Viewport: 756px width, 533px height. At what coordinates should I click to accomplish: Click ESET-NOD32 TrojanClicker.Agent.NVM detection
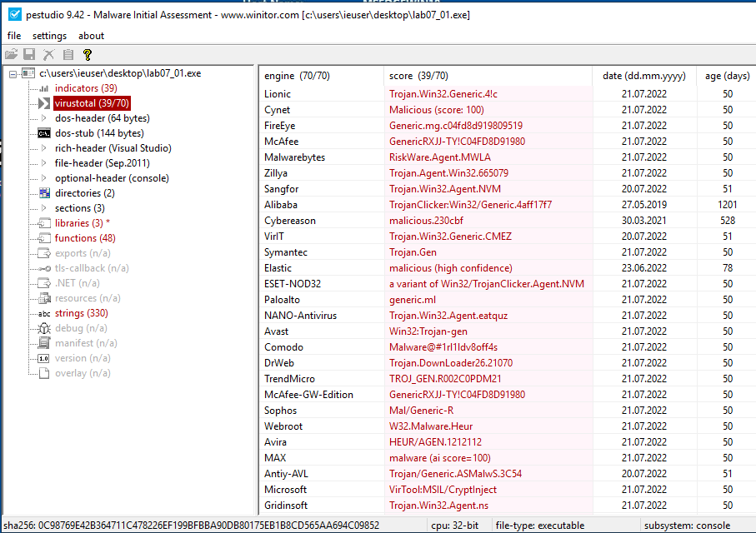[x=487, y=284]
